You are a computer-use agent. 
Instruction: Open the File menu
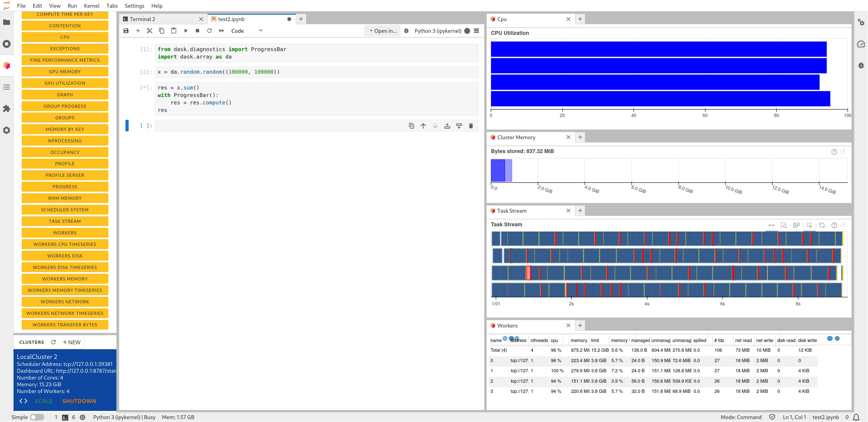(x=21, y=6)
